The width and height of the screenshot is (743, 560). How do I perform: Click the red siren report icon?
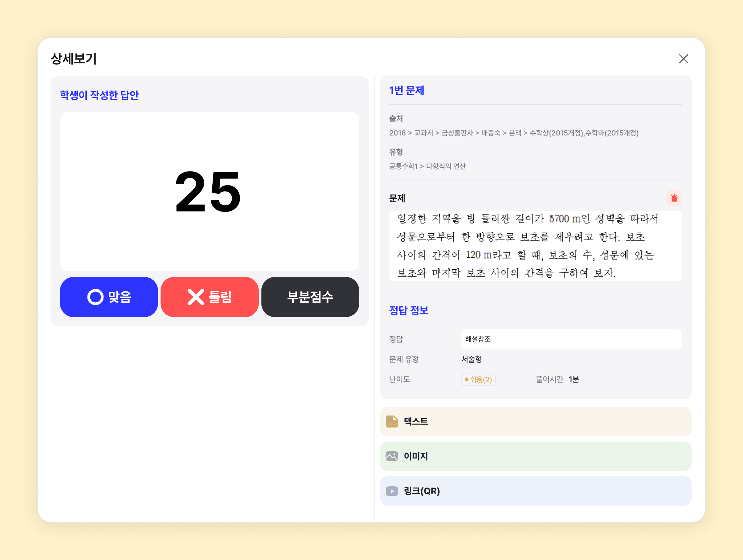(x=674, y=198)
